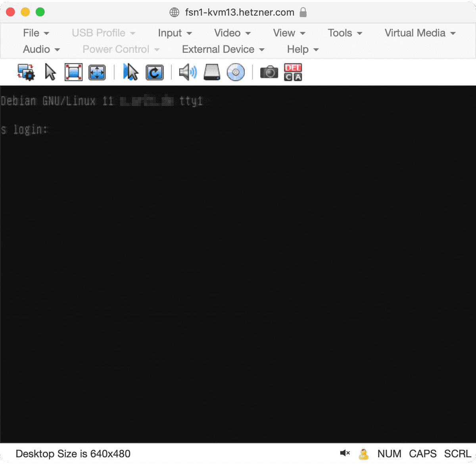The image size is (476, 464).
Task: Synchronize the mouse pointer
Action: pyautogui.click(x=131, y=72)
